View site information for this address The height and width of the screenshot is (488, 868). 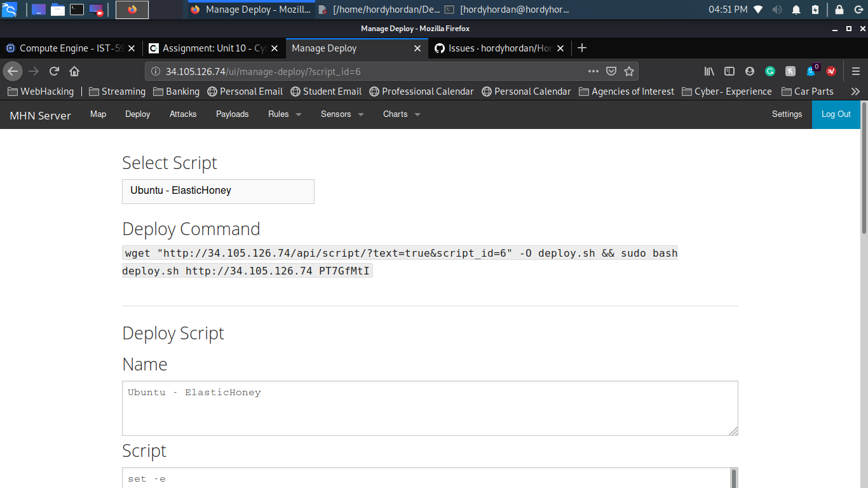point(156,71)
